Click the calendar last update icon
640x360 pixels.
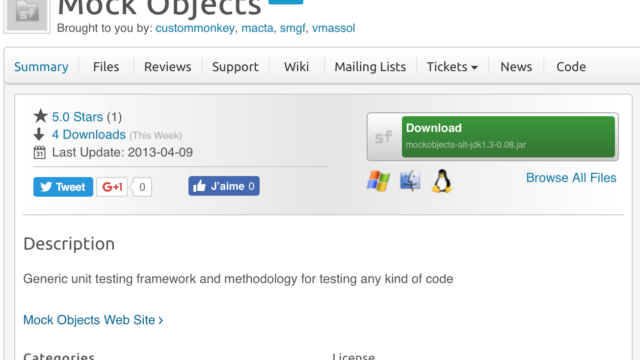click(39, 152)
